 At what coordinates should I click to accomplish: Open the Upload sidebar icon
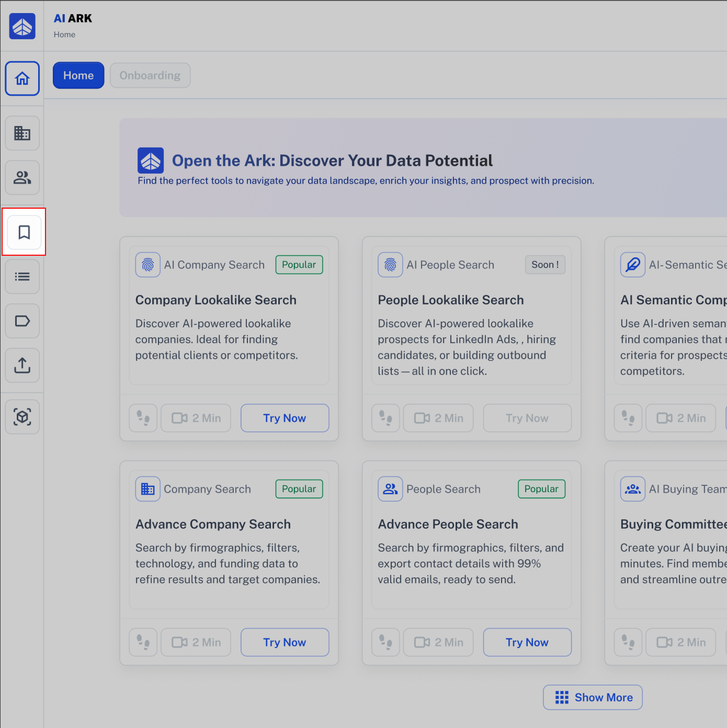(x=22, y=365)
